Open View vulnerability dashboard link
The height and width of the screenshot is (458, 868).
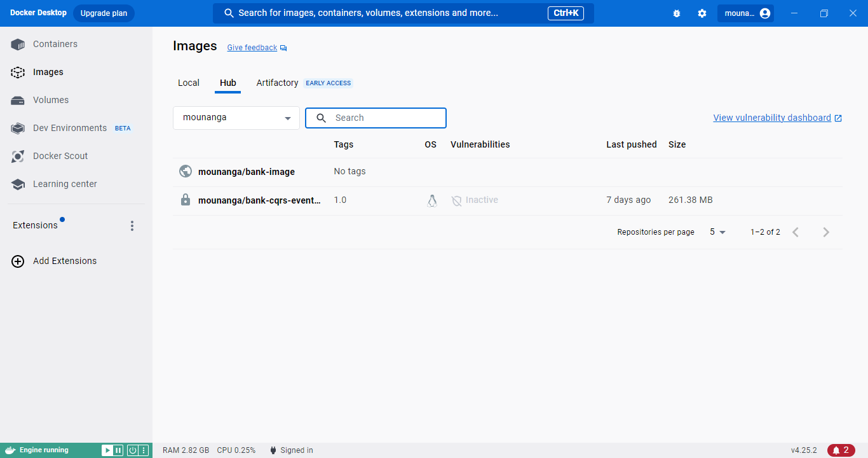772,118
